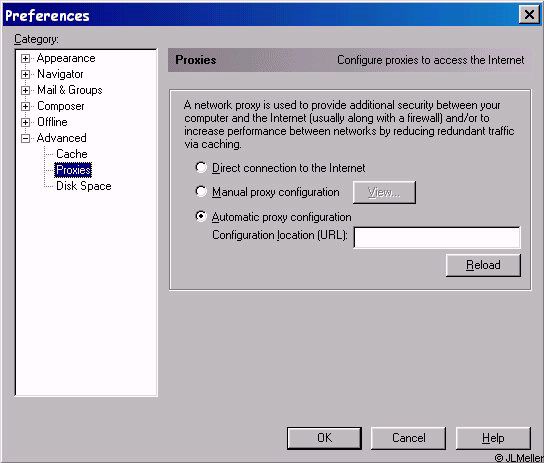This screenshot has height=463, width=544.
Task: Select Automatic proxy configuration option
Action: (201, 217)
